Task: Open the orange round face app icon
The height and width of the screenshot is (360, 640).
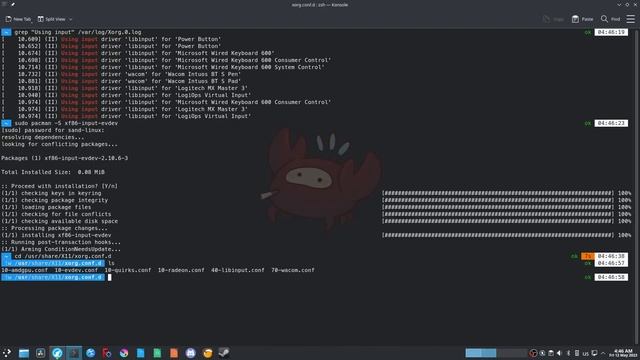Action: click(207, 353)
